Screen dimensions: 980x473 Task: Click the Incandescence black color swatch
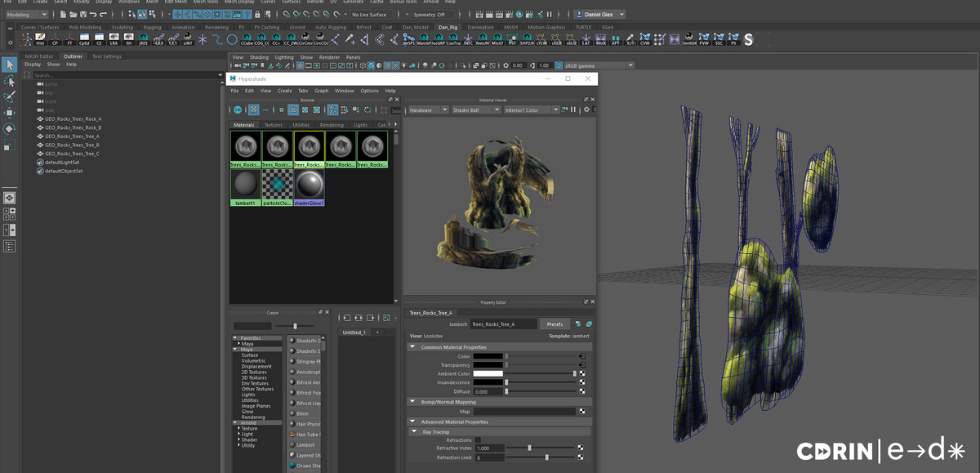[488, 382]
